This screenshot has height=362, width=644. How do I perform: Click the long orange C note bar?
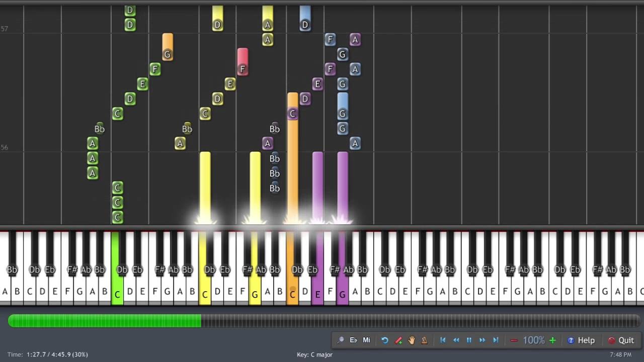tap(292, 158)
